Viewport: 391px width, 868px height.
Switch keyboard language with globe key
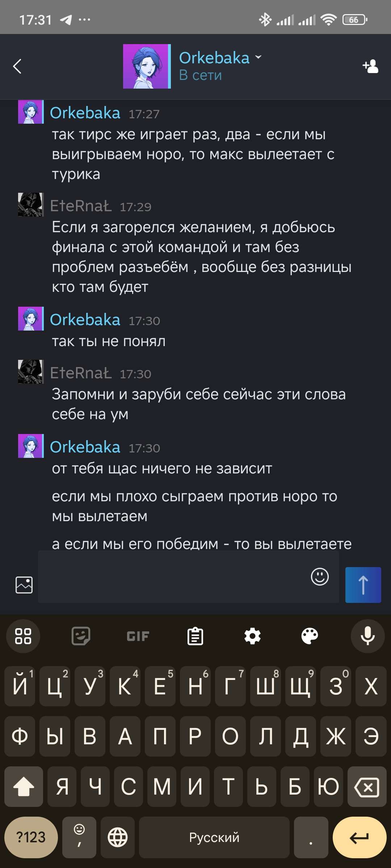(x=118, y=837)
